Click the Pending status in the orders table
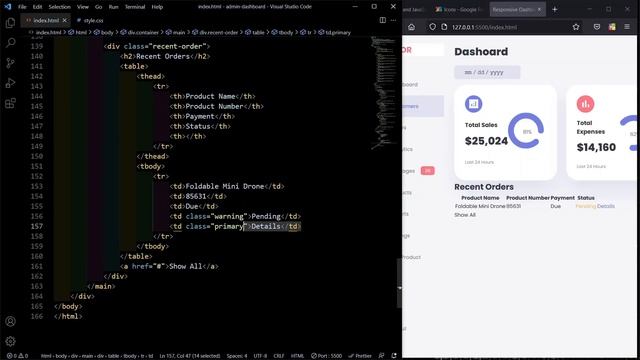 coord(585,206)
